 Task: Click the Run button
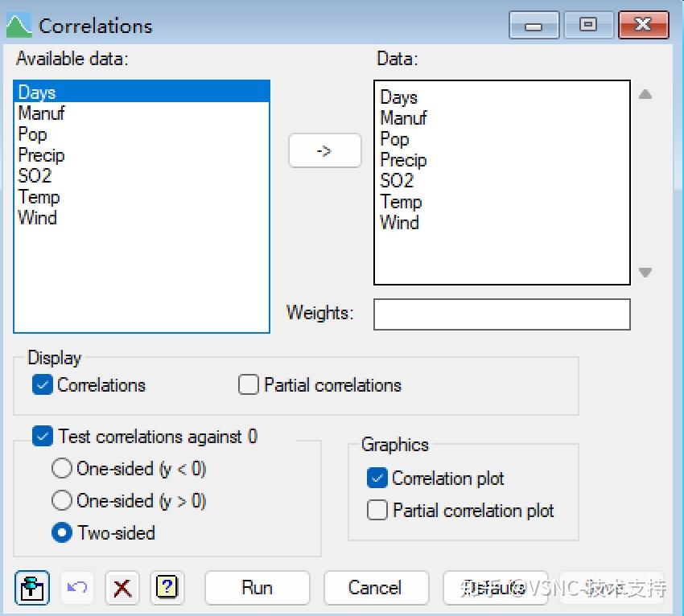coord(257,588)
